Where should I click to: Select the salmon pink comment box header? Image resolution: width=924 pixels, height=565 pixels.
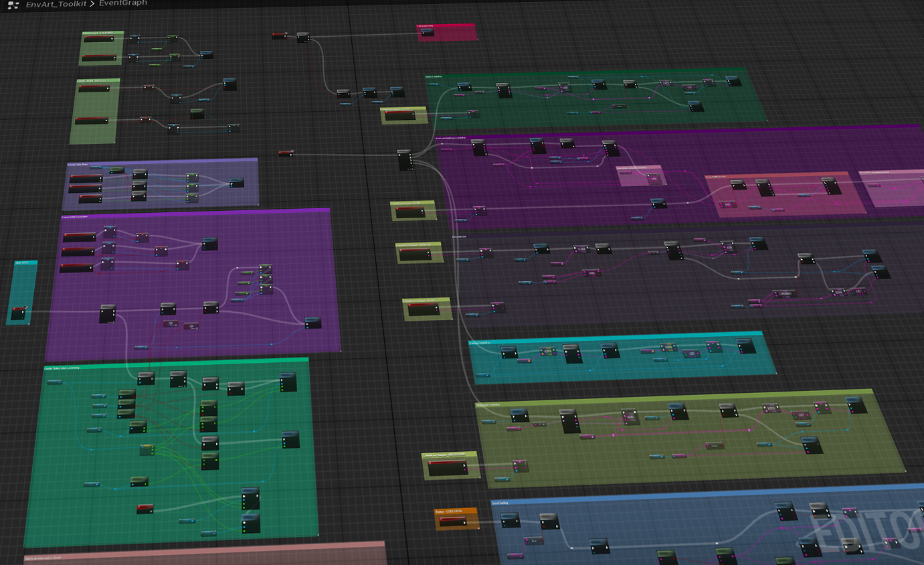205,550
